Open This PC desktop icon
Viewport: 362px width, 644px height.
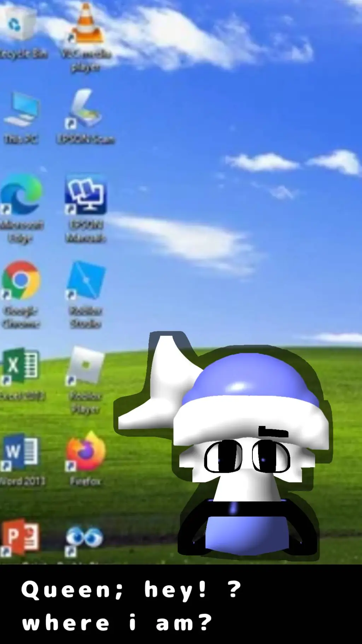(x=21, y=109)
